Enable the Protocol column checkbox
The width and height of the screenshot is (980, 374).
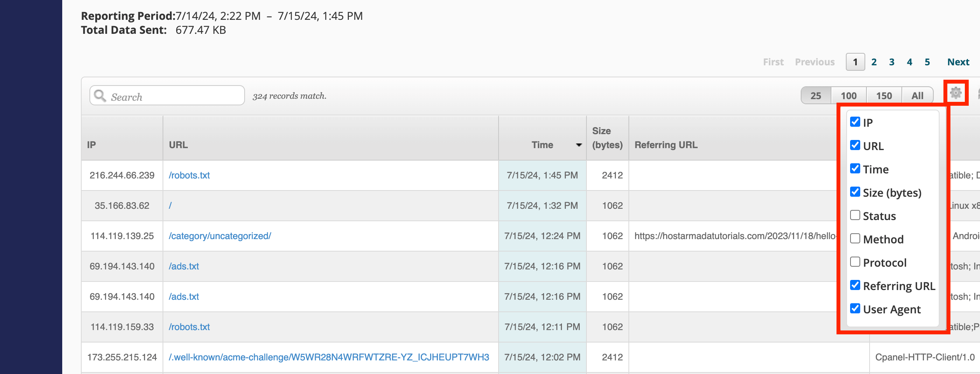click(855, 262)
